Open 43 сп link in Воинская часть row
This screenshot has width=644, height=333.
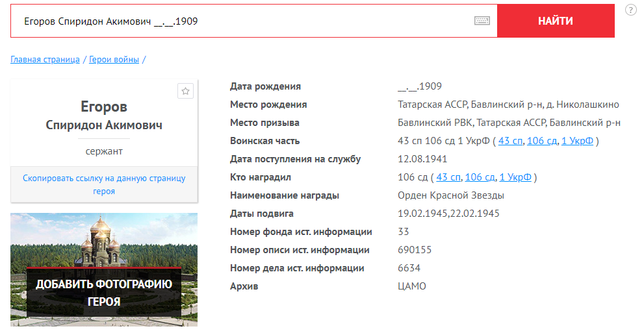[x=510, y=141]
